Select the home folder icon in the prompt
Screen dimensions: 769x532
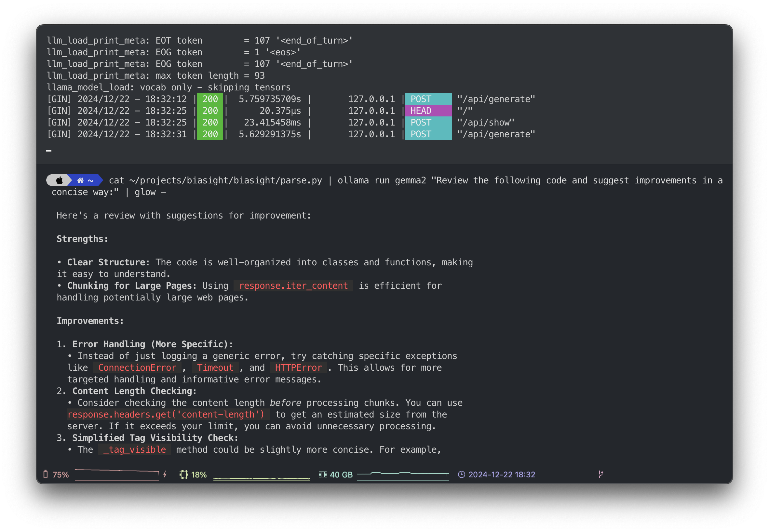(80, 180)
